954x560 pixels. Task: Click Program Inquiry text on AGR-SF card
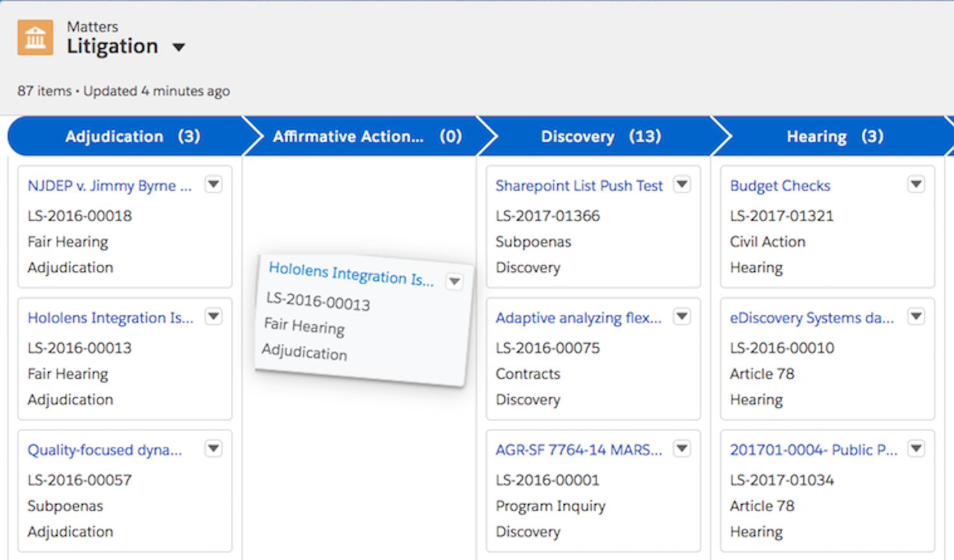tap(551, 507)
